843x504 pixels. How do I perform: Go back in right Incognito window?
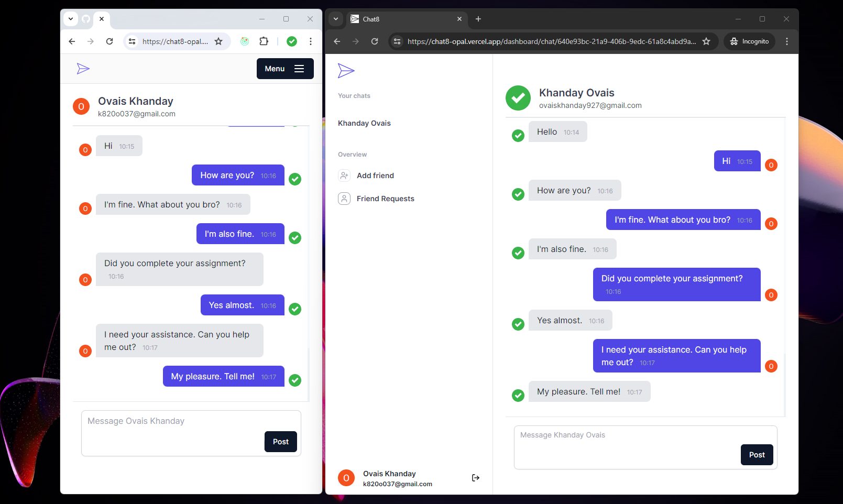click(x=337, y=41)
